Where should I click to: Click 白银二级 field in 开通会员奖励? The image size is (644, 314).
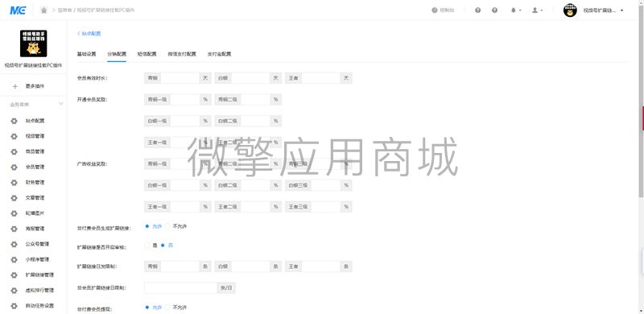(255, 121)
